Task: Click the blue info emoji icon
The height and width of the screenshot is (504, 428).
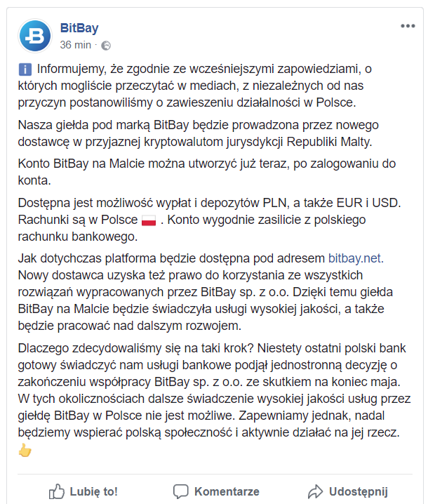Action: (25, 69)
